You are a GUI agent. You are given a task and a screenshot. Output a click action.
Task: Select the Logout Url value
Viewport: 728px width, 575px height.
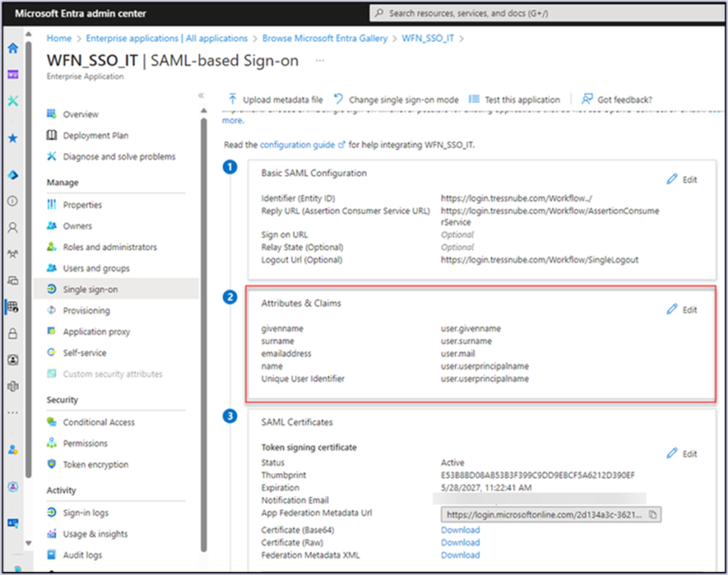539,260
